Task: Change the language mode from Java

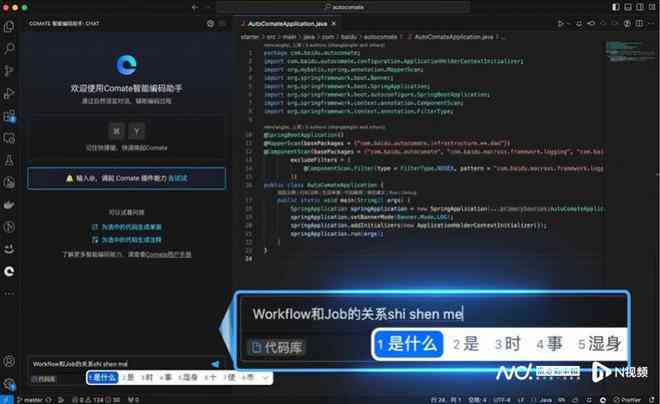Action: (x=545, y=400)
